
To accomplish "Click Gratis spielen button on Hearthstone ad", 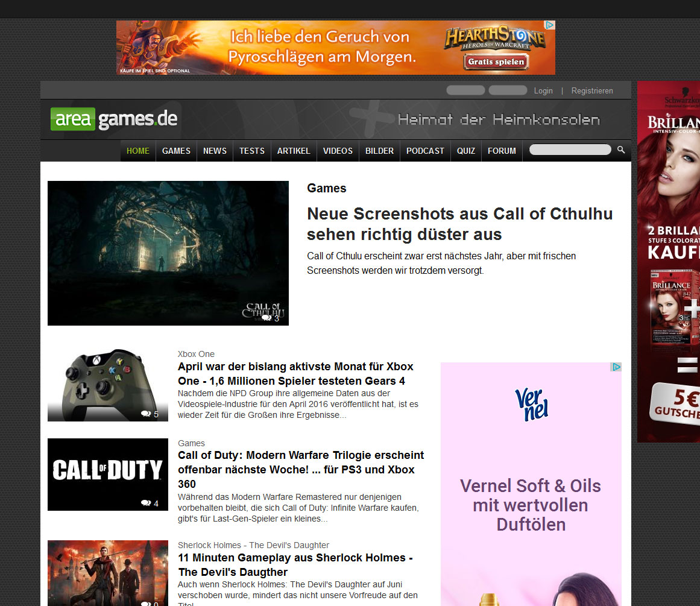I will click(496, 62).
